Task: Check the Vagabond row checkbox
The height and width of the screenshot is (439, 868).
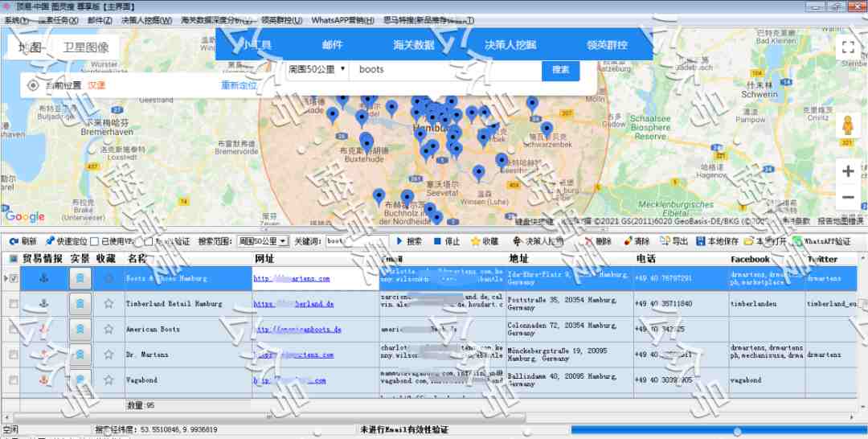Action: 14,380
